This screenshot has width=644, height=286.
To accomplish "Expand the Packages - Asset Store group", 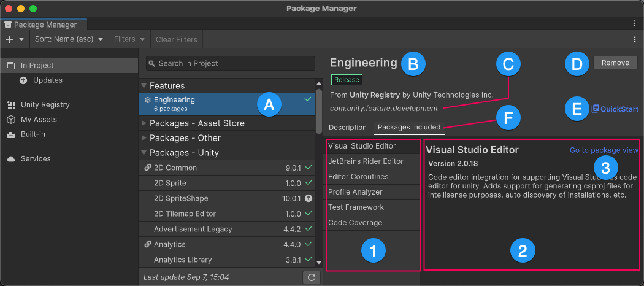I will [144, 123].
